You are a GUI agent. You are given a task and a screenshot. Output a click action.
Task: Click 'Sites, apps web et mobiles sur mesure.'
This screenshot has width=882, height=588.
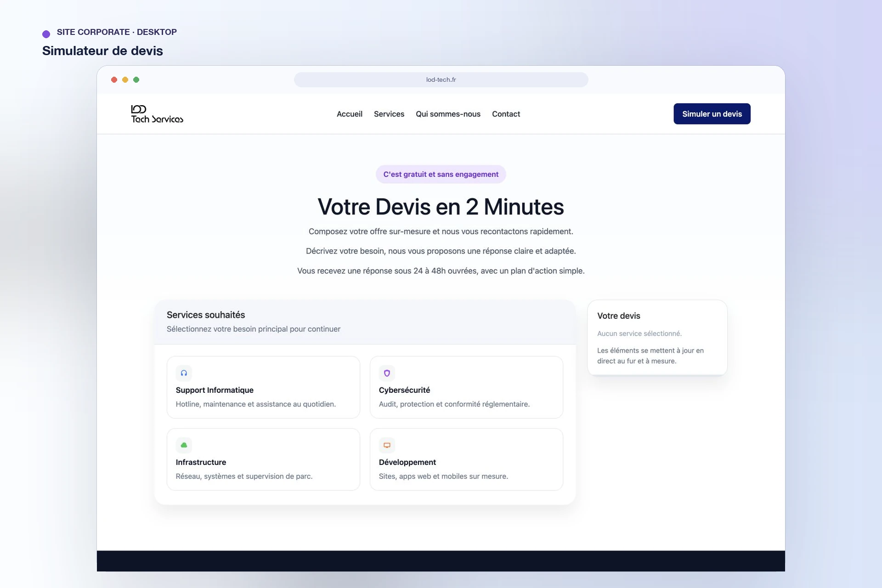tap(443, 476)
